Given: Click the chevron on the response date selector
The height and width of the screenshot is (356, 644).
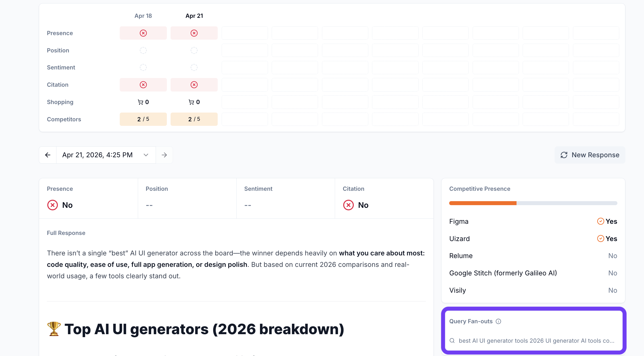Looking at the screenshot, I should coord(146,155).
